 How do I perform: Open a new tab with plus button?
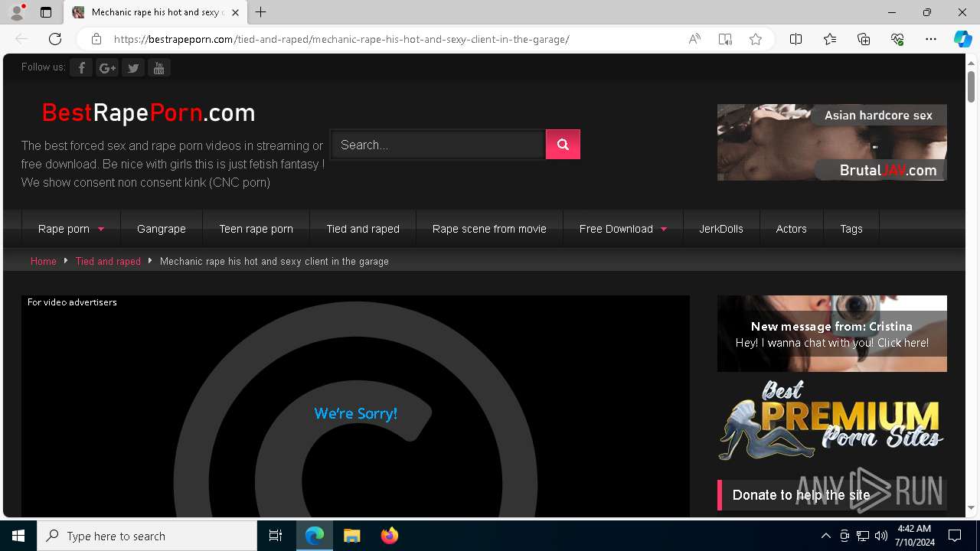(261, 12)
